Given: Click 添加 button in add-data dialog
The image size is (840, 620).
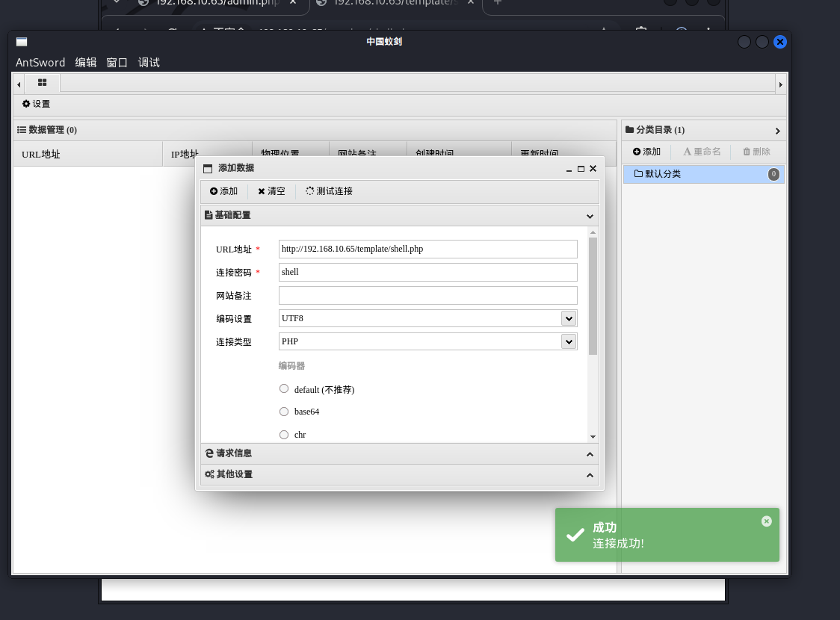Looking at the screenshot, I should 224,191.
